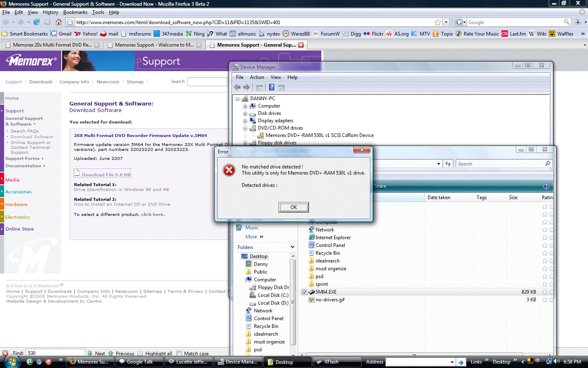The image size is (588, 368).
Task: Close the Firefox Find bar
Action: point(5,353)
